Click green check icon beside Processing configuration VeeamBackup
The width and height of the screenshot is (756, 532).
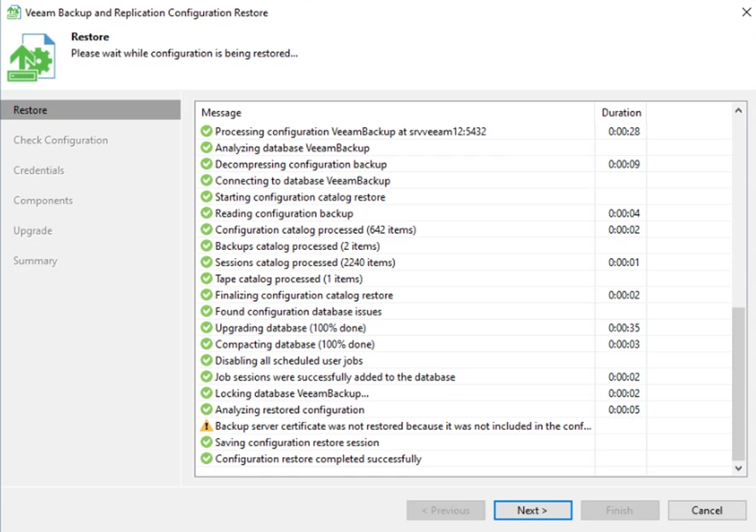click(x=206, y=131)
